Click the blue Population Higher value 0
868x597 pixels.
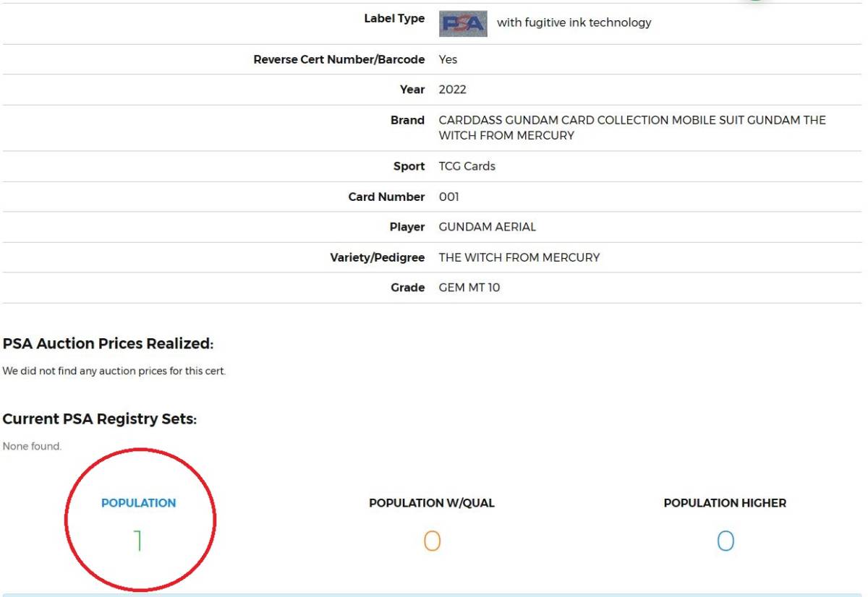tap(725, 541)
